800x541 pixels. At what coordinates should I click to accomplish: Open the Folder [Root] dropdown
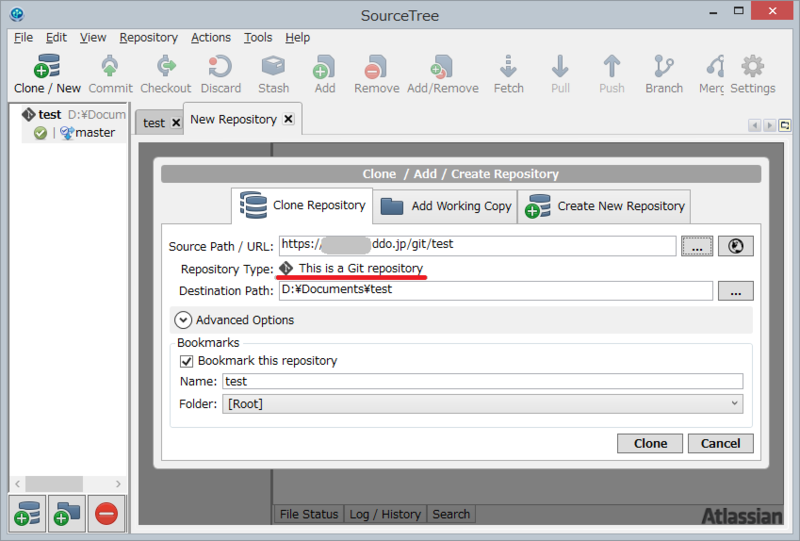(x=483, y=404)
